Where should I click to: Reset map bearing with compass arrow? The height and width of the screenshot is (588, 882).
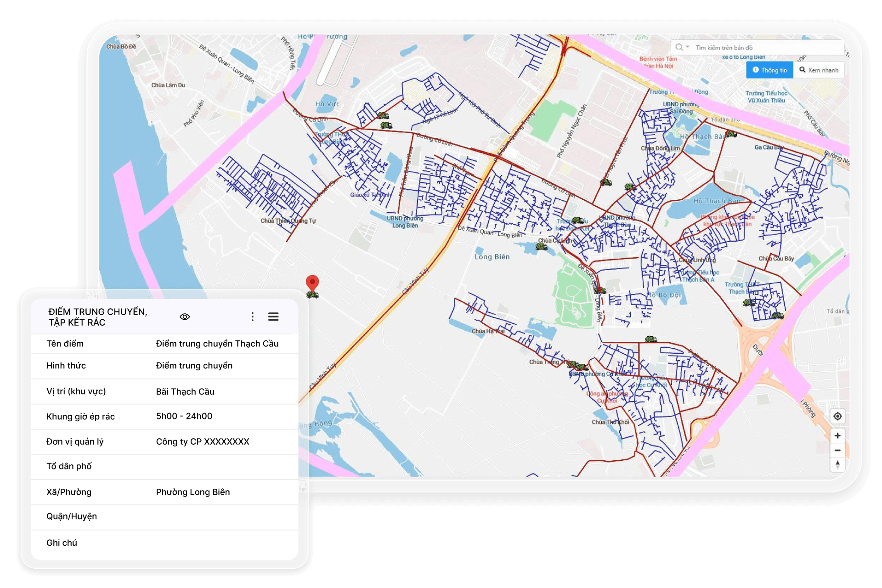(837, 464)
